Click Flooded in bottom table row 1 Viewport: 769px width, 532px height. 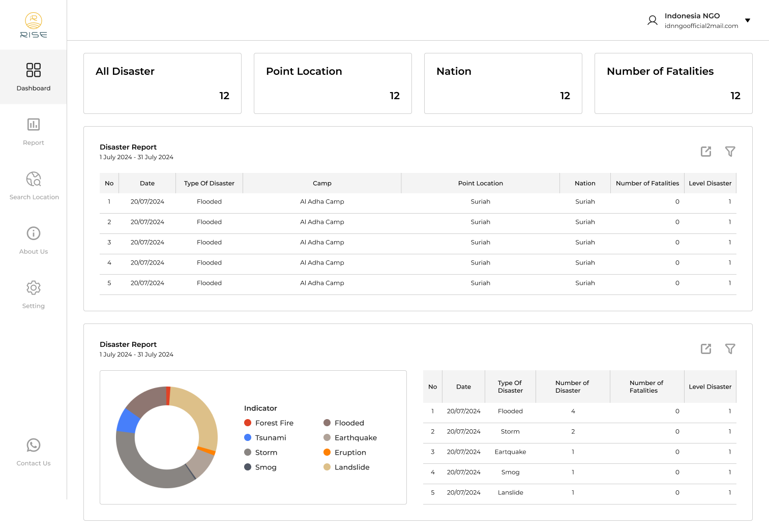point(510,411)
